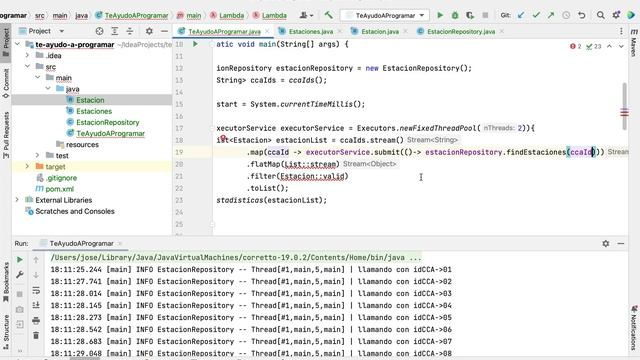Viewport: 640px width, 360px height.
Task: Expand all in Project panel
Action: click(x=115, y=31)
